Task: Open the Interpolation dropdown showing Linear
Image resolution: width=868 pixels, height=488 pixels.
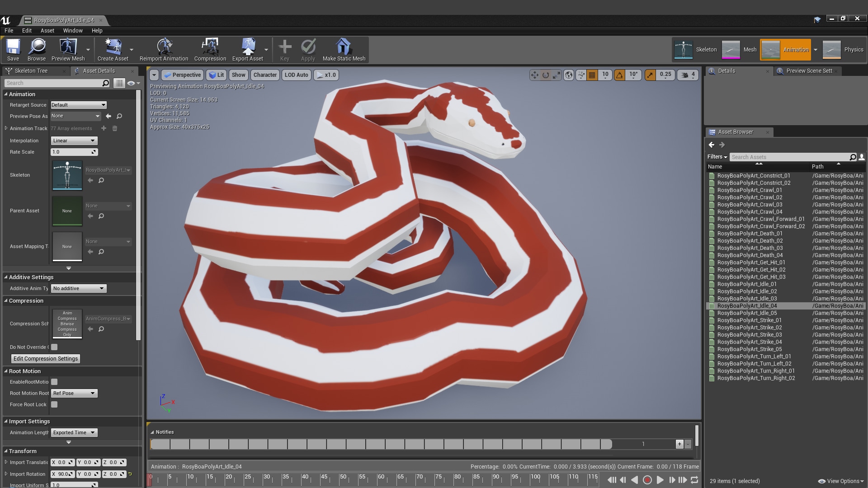Action: pos(74,141)
